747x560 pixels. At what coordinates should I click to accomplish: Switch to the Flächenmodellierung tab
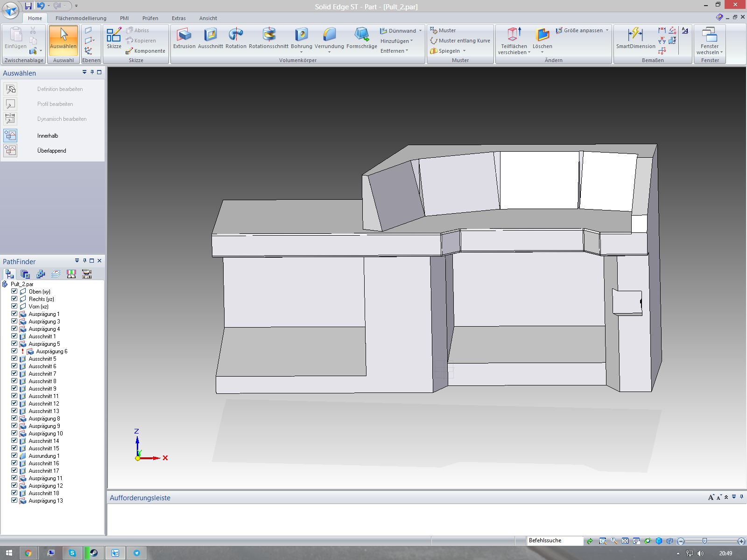point(81,18)
